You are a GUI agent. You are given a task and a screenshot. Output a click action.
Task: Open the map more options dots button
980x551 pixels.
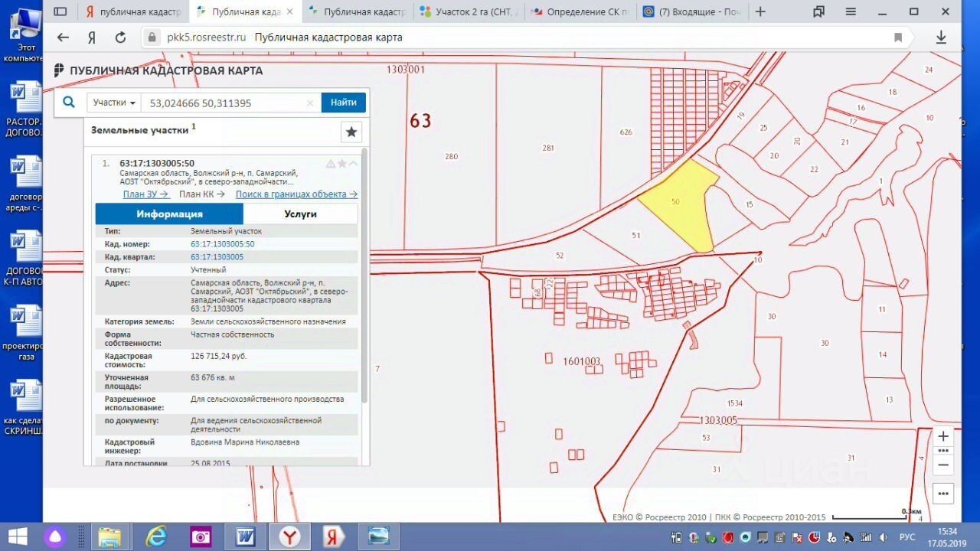pyautogui.click(x=943, y=494)
